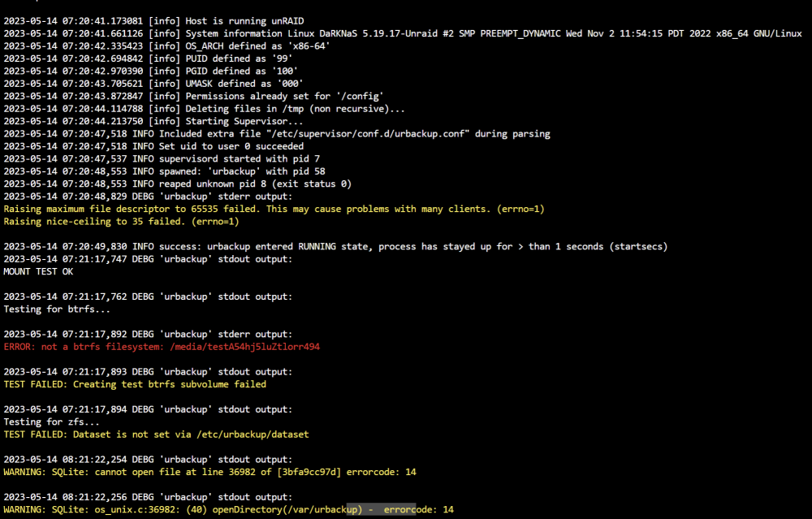Select 'reaped unknown pid 8' log line
Screen dimensions: 812x519
pyautogui.click(x=178, y=184)
